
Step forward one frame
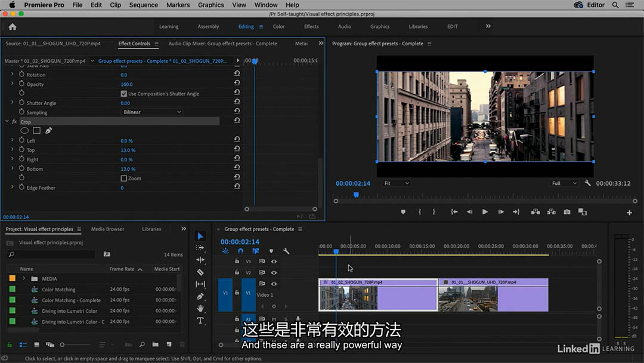click(501, 212)
